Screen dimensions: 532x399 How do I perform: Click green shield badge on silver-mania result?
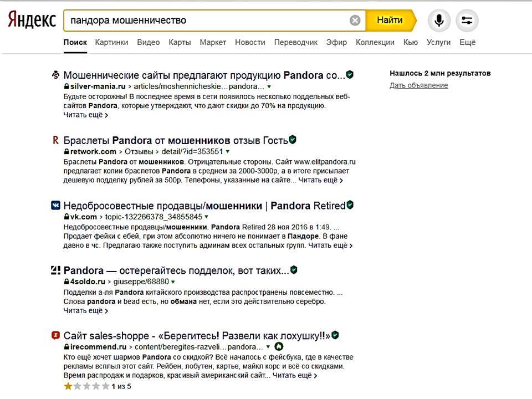[x=350, y=74]
